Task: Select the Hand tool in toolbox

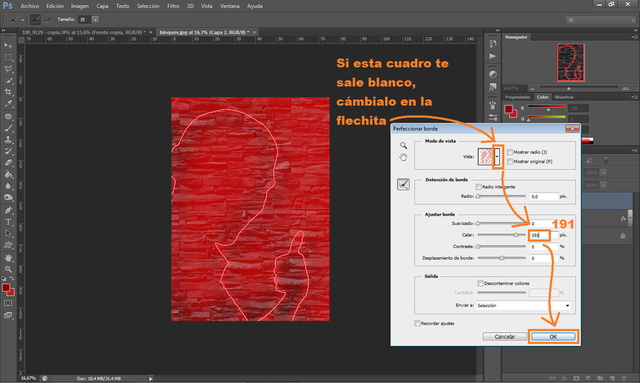Action: tap(8, 258)
